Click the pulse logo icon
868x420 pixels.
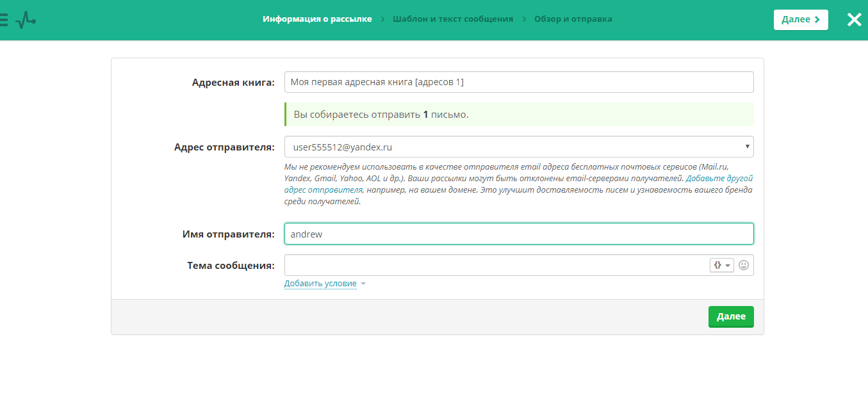pos(25,20)
